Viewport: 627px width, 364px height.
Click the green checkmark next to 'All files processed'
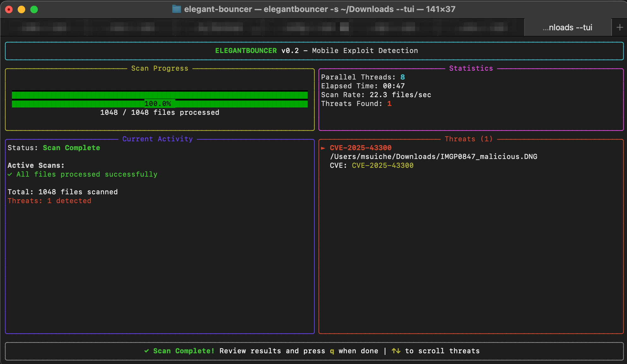pos(9,174)
